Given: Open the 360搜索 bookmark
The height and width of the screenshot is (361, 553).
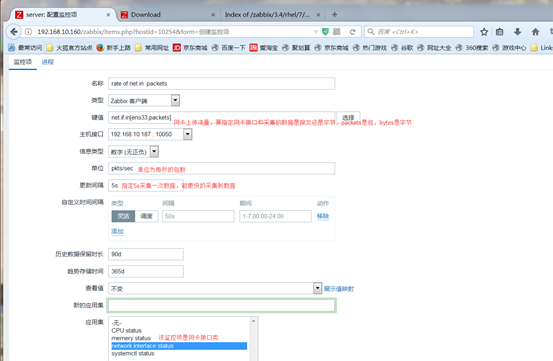Looking at the screenshot, I should pos(472,47).
